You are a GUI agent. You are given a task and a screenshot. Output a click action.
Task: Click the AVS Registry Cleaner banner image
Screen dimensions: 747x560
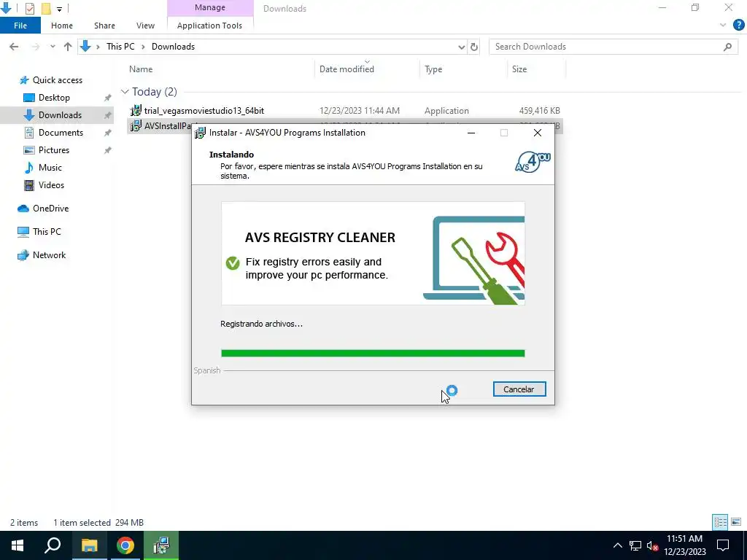coord(373,253)
